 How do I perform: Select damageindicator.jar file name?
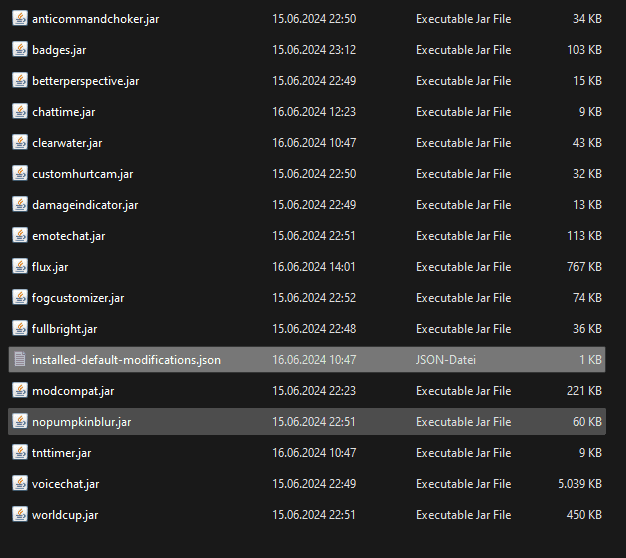coord(85,205)
